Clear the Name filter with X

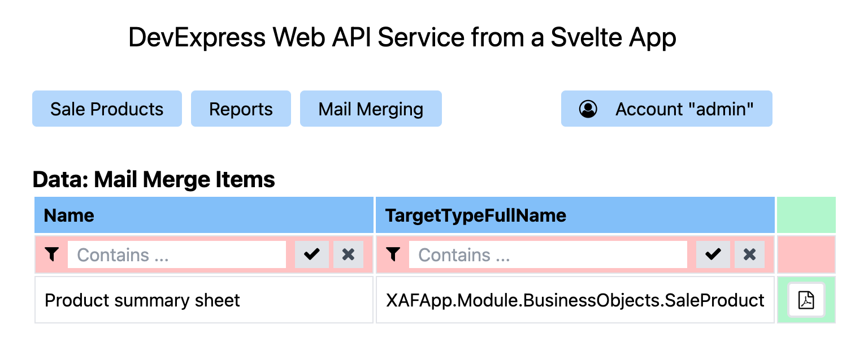pyautogui.click(x=348, y=254)
